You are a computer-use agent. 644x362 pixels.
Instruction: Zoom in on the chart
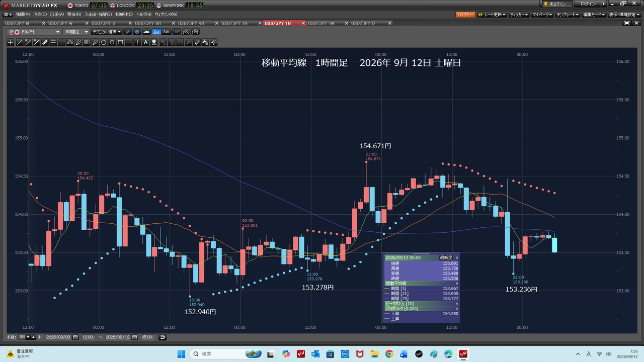click(x=196, y=32)
